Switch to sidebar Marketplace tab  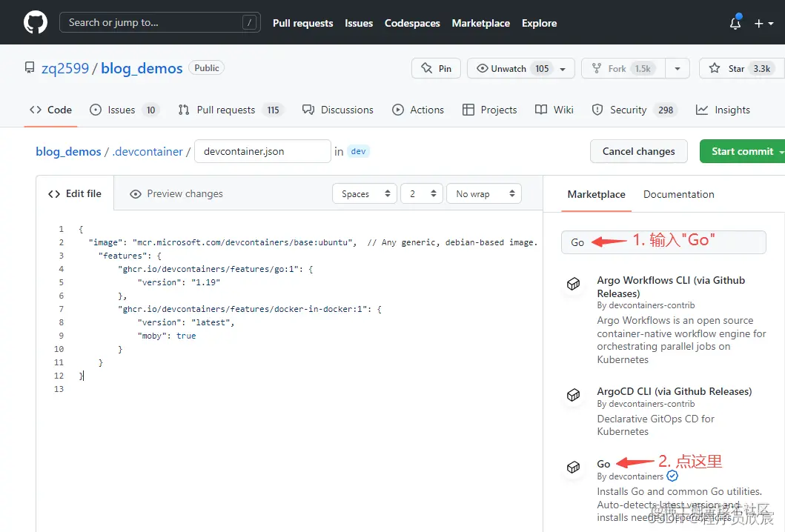(596, 194)
